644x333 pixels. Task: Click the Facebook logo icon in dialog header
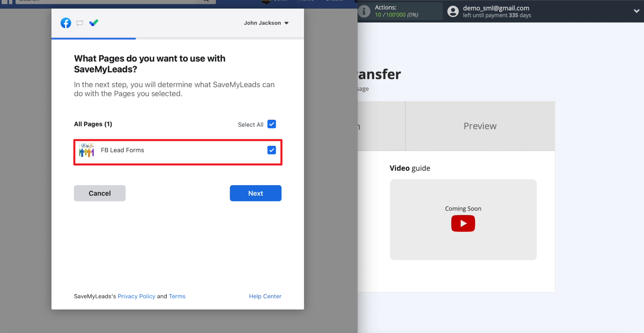pos(66,23)
